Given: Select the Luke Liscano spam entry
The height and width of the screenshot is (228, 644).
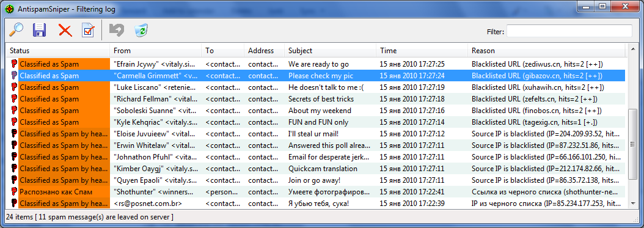Looking at the screenshot, I should 315,87.
